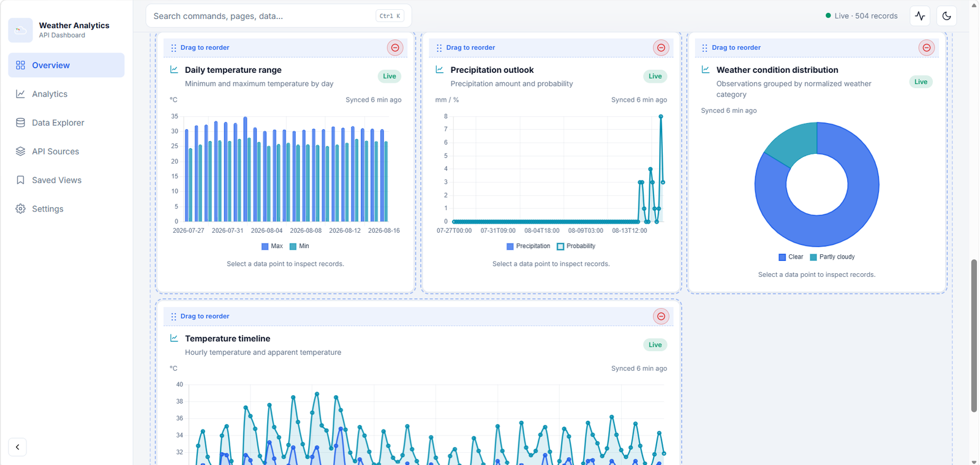Screen dimensions: 980x465
Task: Toggle the Max legend series
Action: (x=272, y=246)
